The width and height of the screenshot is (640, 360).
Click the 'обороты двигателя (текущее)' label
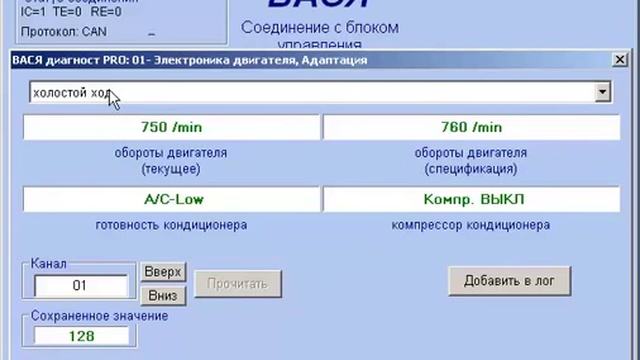[171, 161]
